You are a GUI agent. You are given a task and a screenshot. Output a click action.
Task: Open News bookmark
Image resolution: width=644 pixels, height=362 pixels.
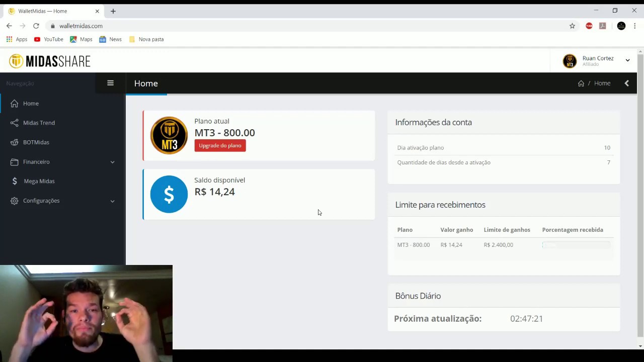pos(110,39)
